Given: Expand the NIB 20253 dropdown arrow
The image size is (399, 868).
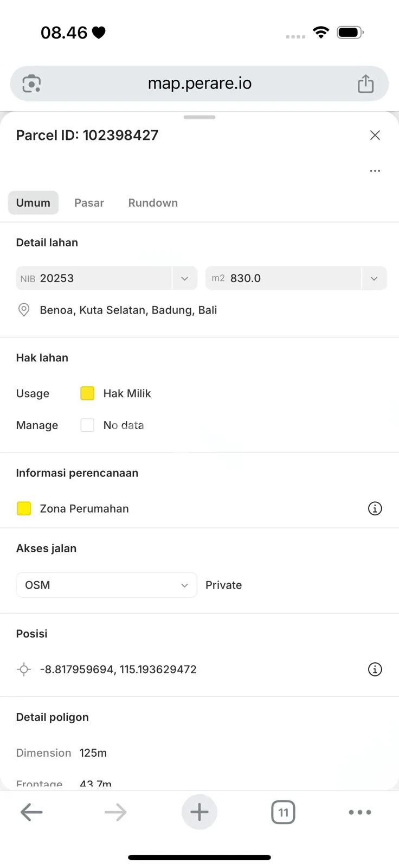Looking at the screenshot, I should (184, 278).
